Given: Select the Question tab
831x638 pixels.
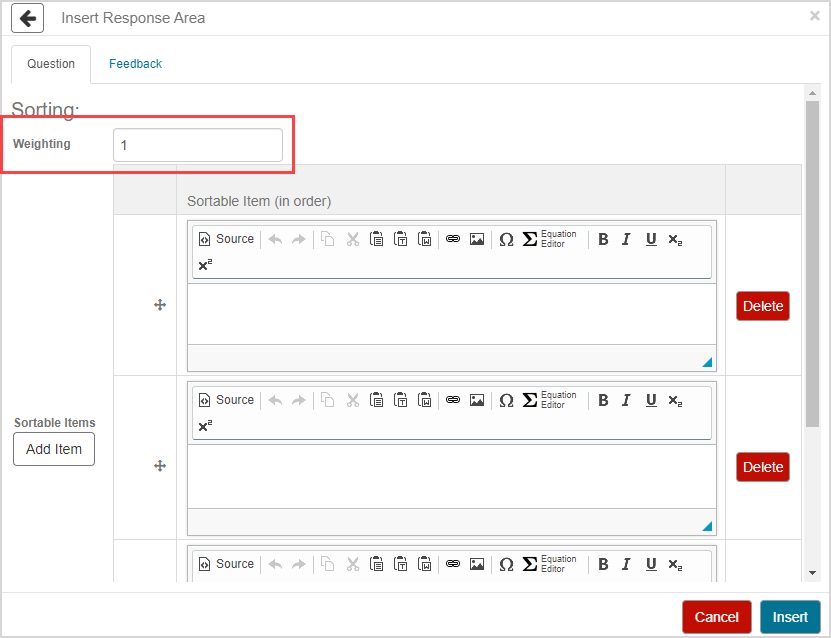Looking at the screenshot, I should [x=51, y=64].
